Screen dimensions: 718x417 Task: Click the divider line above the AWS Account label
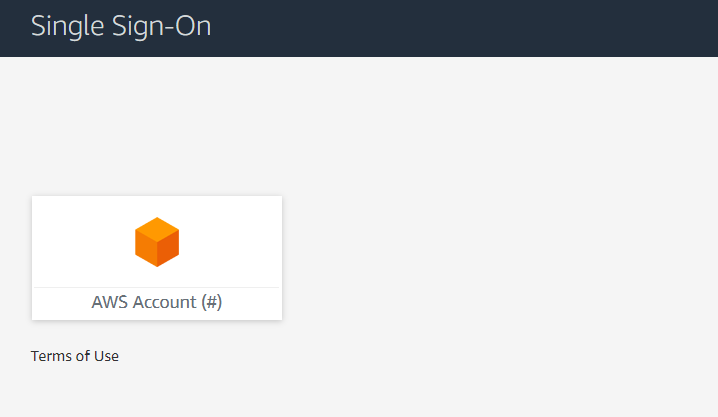pos(157,287)
